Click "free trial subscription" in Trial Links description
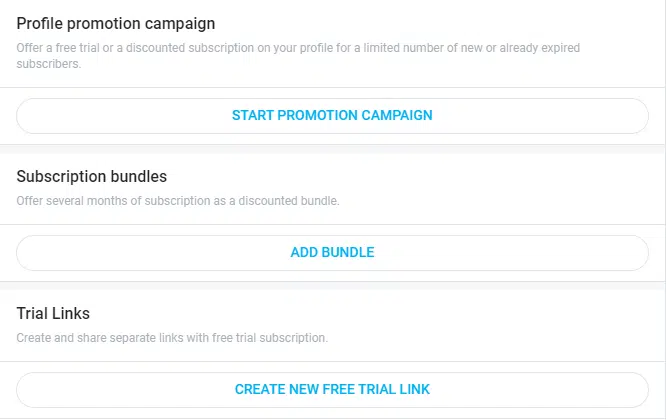The image size is (666, 420). point(269,337)
